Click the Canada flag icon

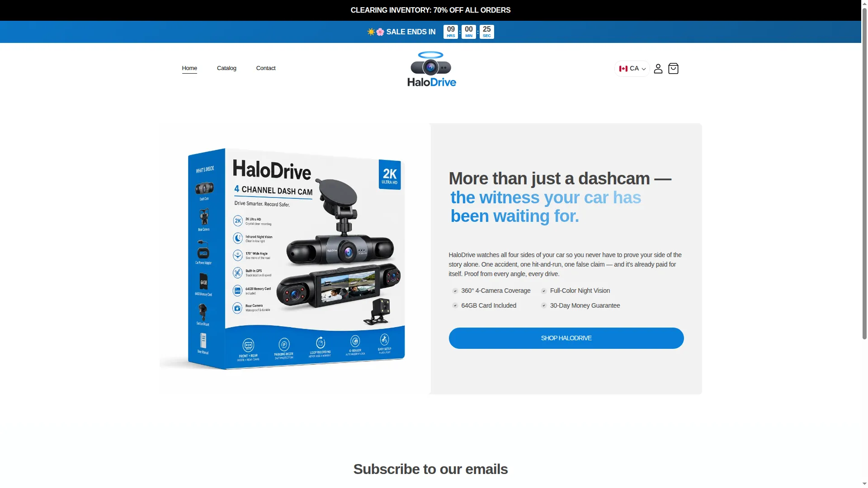[623, 69]
